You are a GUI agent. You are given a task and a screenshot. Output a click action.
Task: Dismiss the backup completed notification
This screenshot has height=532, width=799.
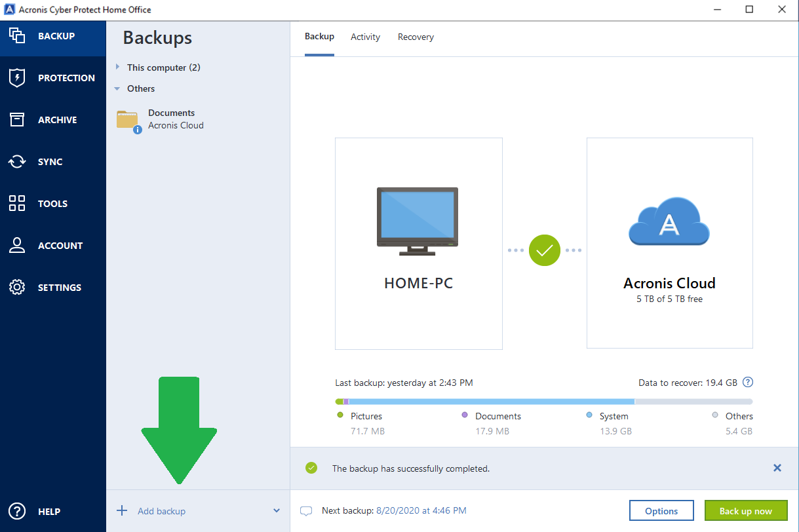[777, 468]
